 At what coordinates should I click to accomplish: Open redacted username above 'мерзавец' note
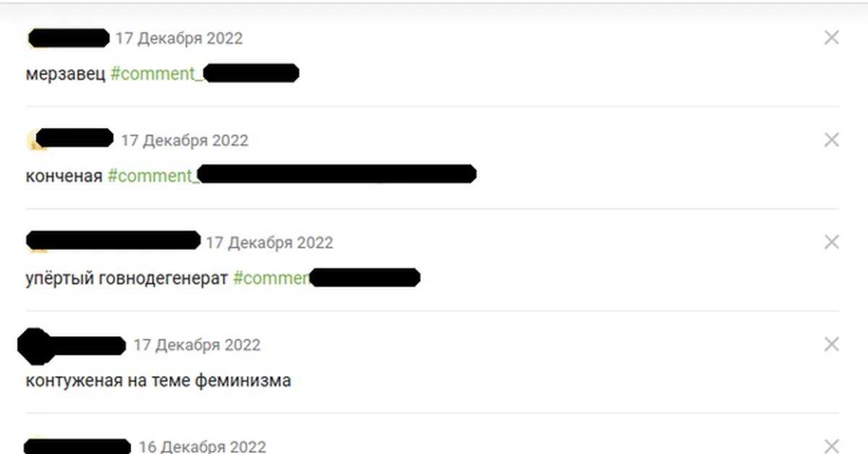point(69,38)
